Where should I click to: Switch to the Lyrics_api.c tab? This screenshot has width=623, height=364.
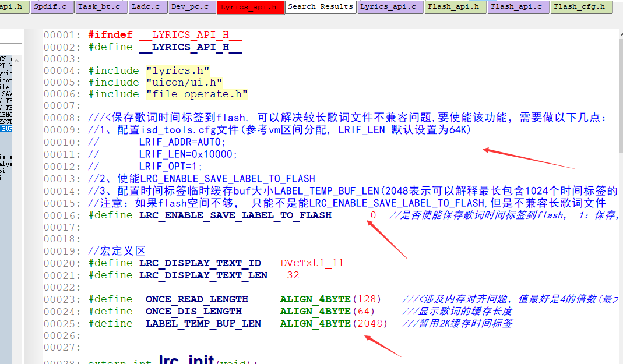(x=390, y=7)
